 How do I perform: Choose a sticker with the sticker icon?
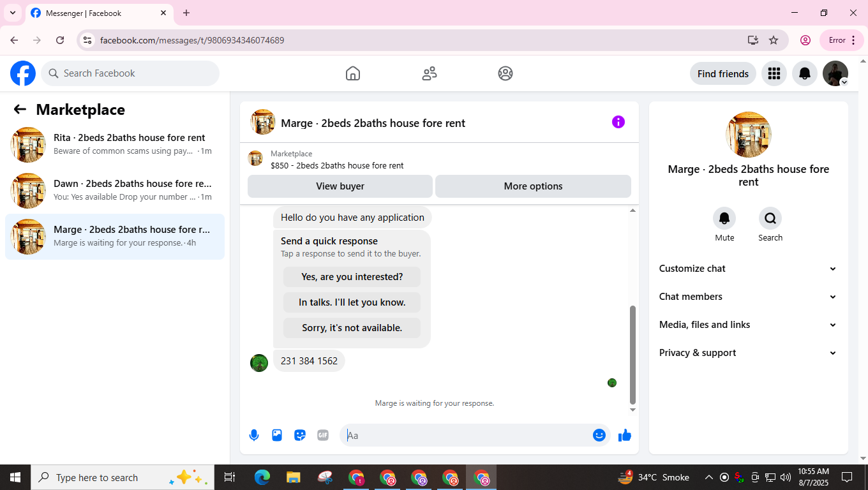[300, 435]
